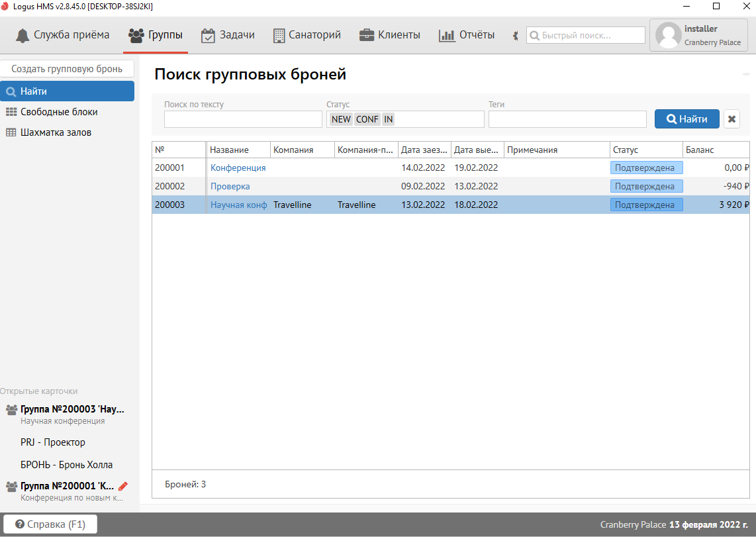Click the partially hidden settings gear icon
The width and height of the screenshot is (756, 537).
516,36
